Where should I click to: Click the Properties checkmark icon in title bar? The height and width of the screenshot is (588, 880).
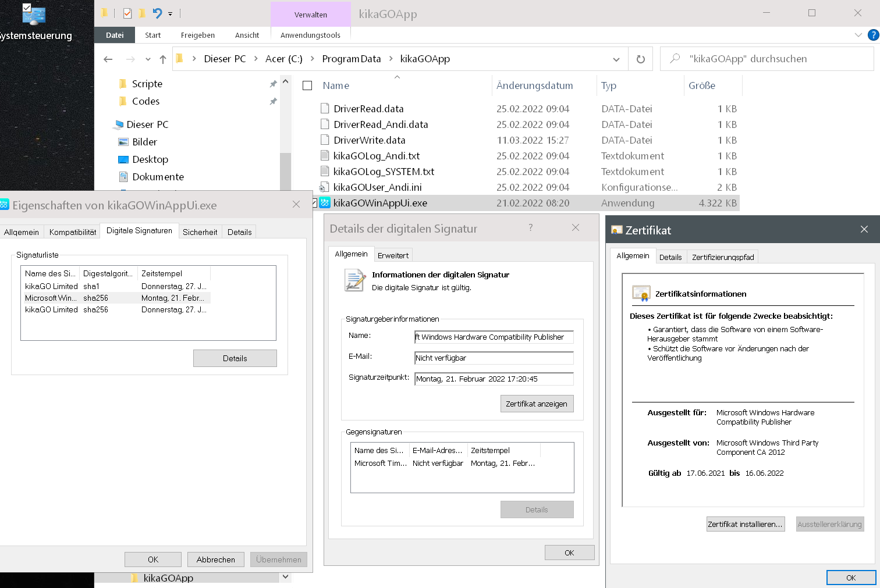point(127,13)
